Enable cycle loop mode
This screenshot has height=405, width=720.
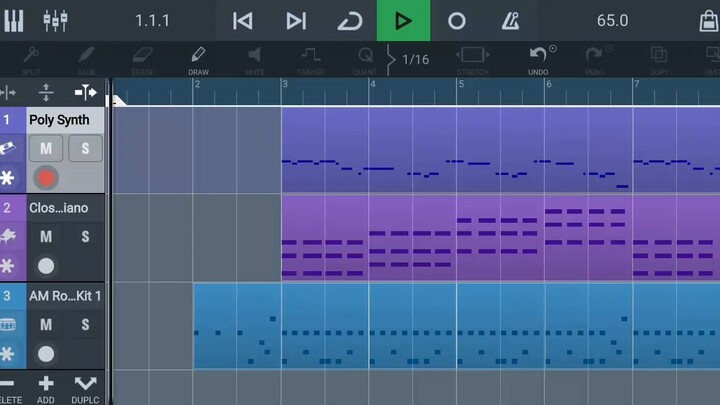click(350, 21)
